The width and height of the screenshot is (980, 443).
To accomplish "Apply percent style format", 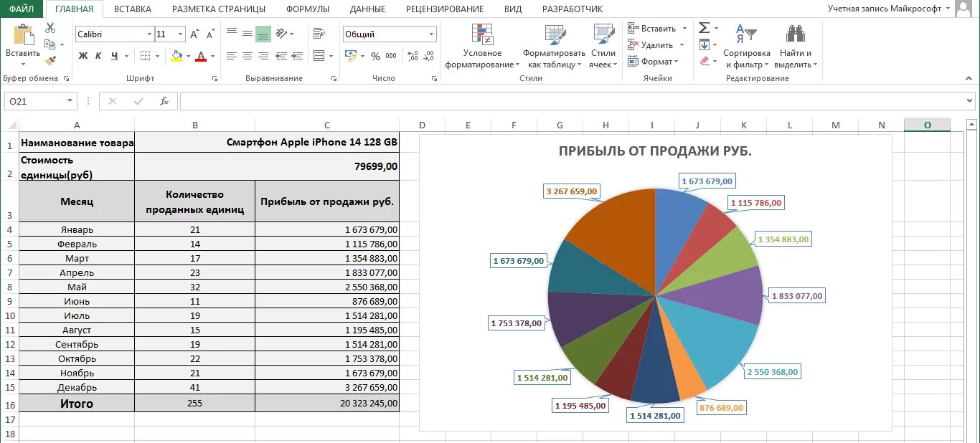I will pos(375,56).
